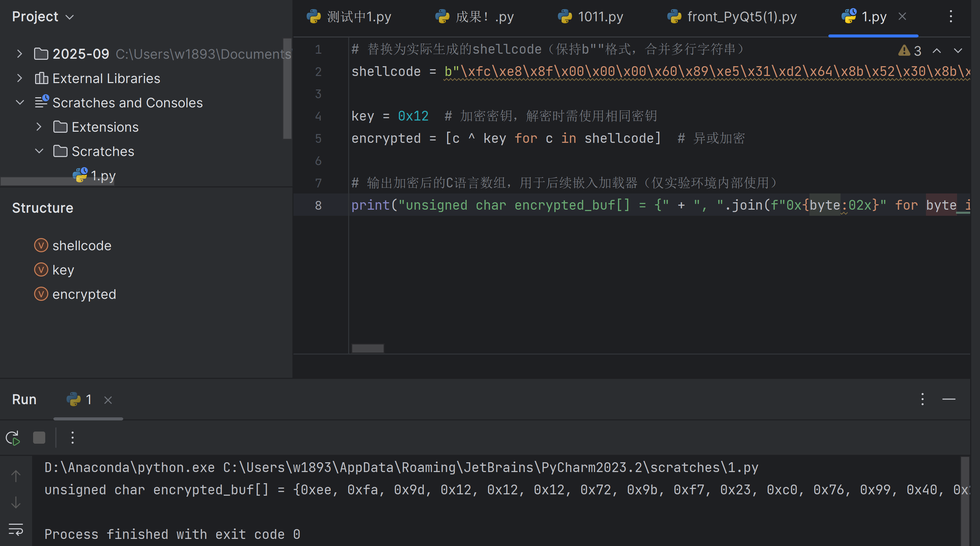Stop the running process
Viewport: 980px width, 546px height.
(x=39, y=438)
